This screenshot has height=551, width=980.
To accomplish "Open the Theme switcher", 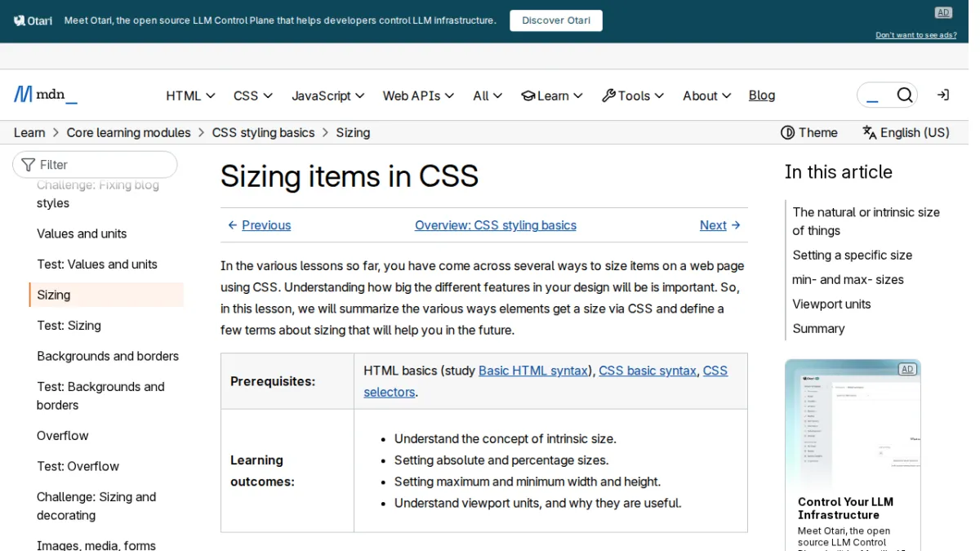I will (x=809, y=132).
